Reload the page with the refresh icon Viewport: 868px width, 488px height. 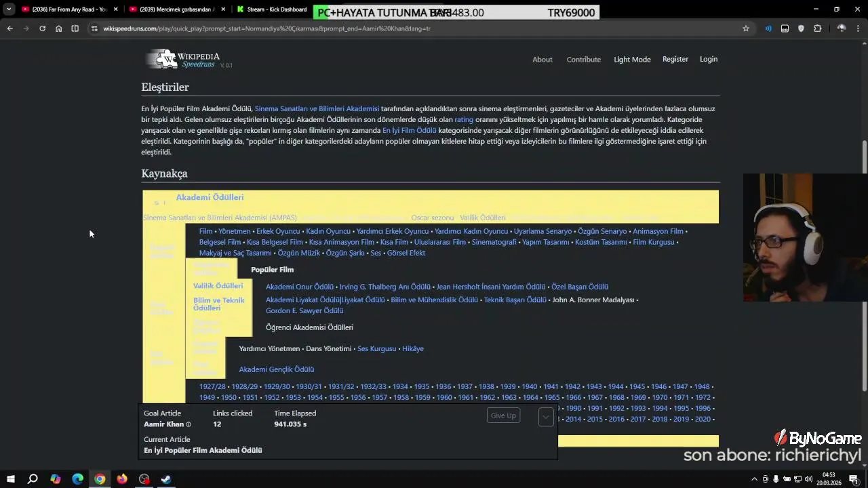tap(42, 28)
